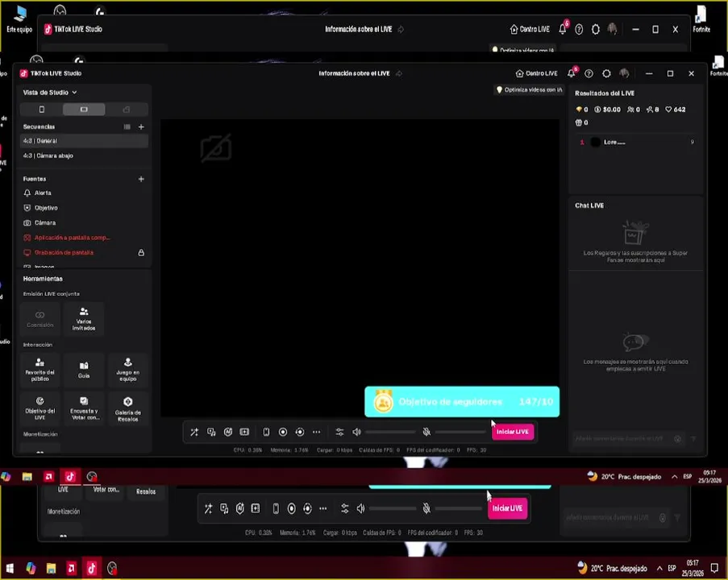Open settings gear in the outer window title bar
The height and width of the screenshot is (580, 728).
(x=596, y=29)
